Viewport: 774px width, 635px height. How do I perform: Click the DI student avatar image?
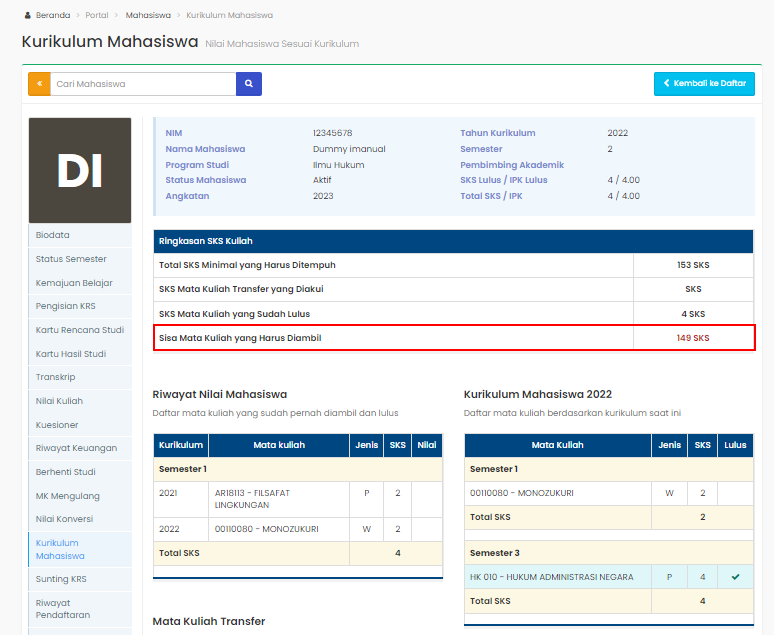[x=80, y=170]
